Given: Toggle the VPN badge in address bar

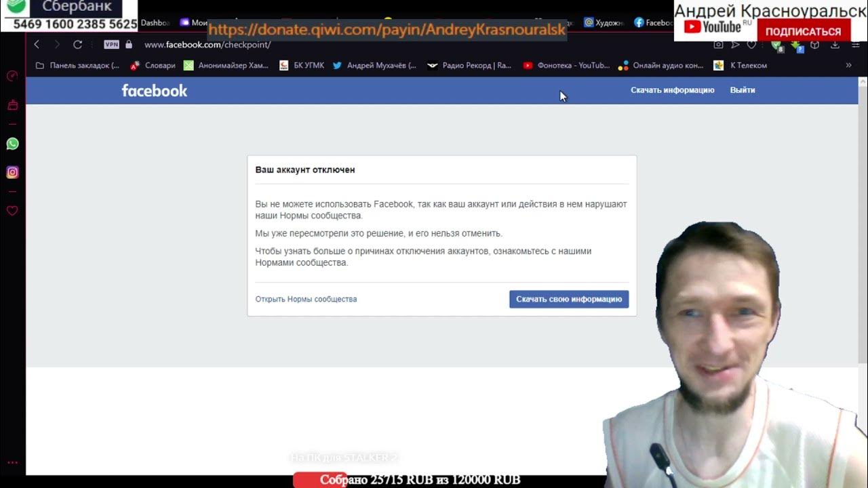Looking at the screenshot, I should (111, 45).
